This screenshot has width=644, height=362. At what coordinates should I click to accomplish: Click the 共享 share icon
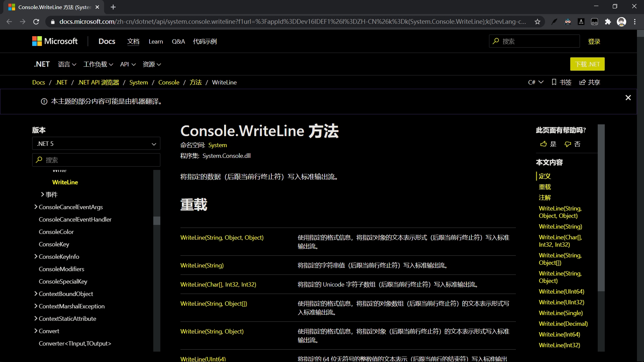click(x=583, y=82)
